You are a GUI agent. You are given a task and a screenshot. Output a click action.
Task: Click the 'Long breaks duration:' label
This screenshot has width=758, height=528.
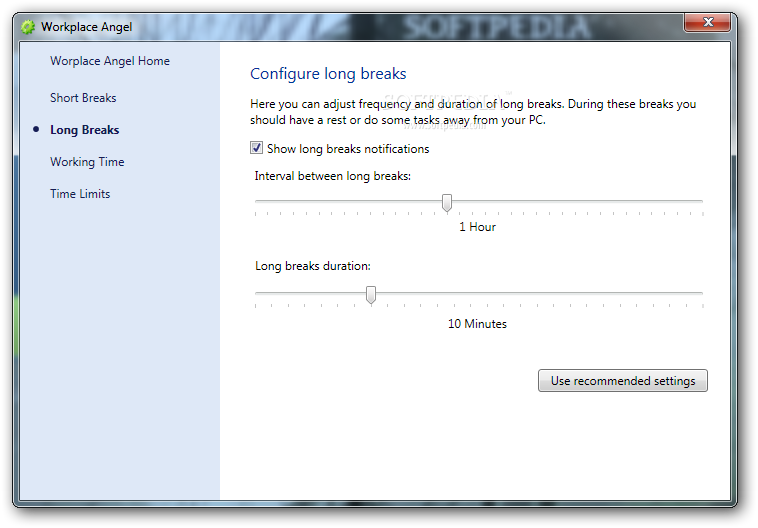(313, 266)
